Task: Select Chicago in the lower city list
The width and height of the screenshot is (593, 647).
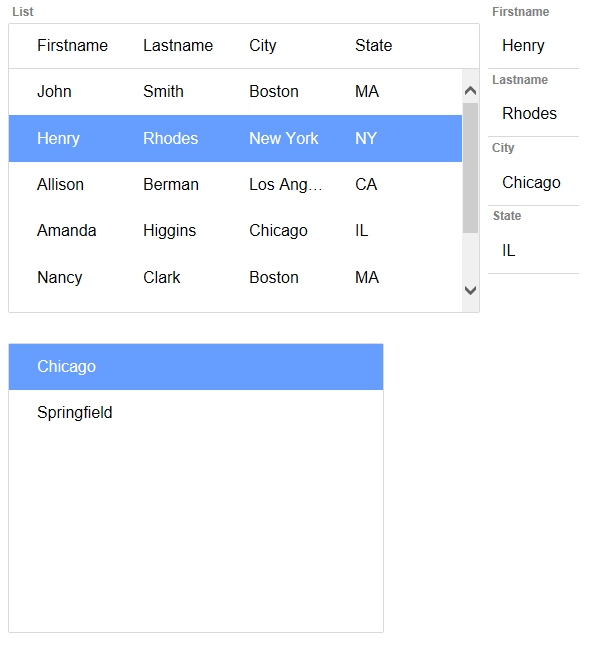Action: tap(196, 367)
